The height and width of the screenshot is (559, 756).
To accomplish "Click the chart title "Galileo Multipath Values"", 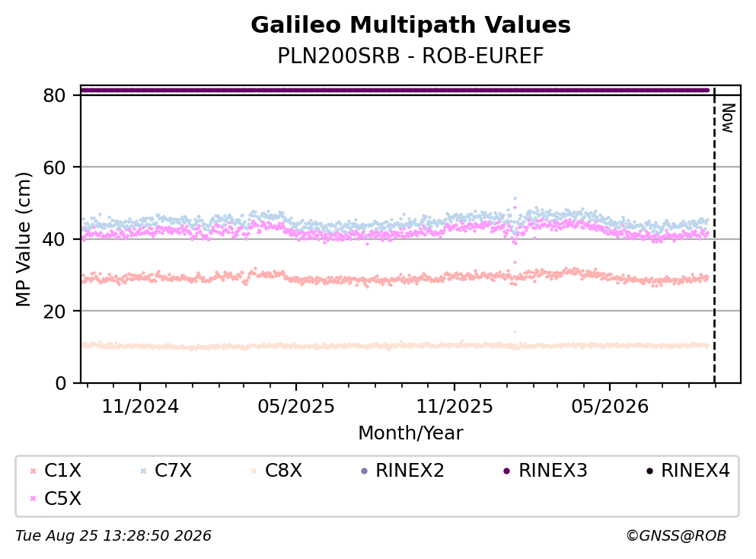I will point(410,25).
